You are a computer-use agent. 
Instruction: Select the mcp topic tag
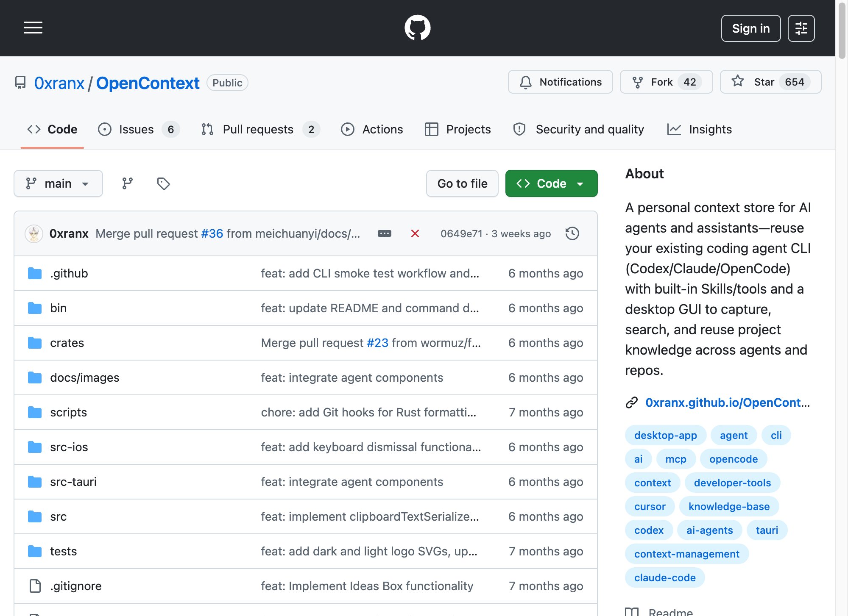tap(676, 459)
